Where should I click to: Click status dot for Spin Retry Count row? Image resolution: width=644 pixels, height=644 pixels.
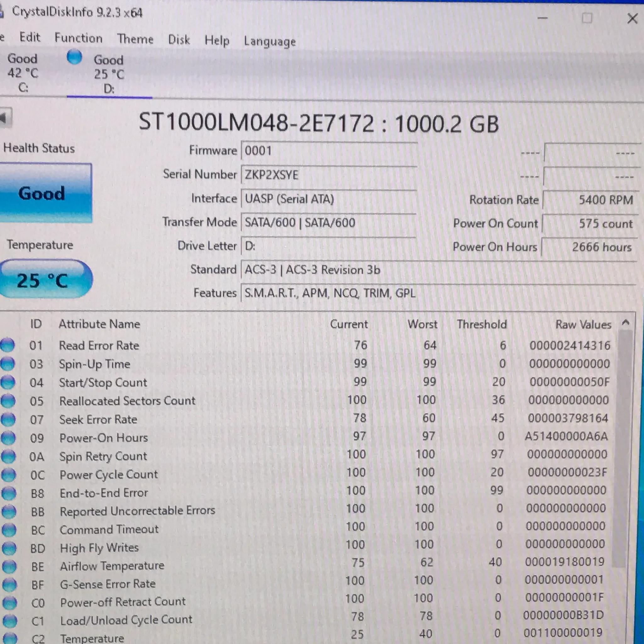8,456
